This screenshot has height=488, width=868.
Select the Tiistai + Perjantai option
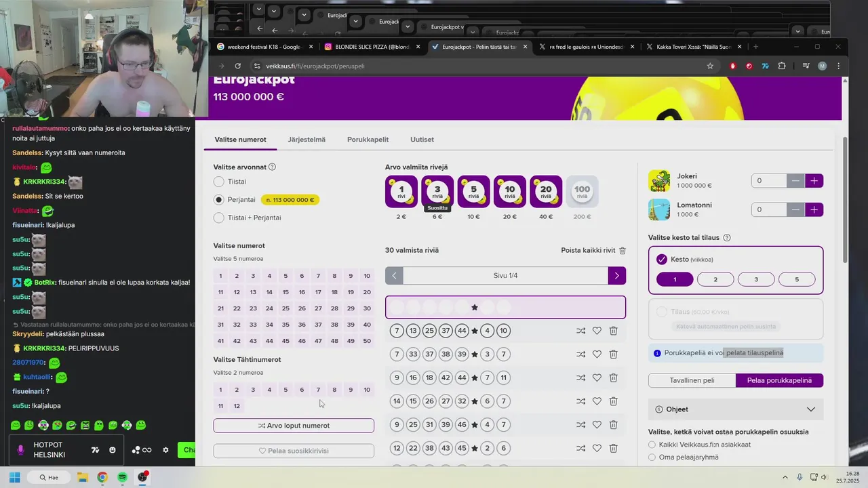(218, 218)
